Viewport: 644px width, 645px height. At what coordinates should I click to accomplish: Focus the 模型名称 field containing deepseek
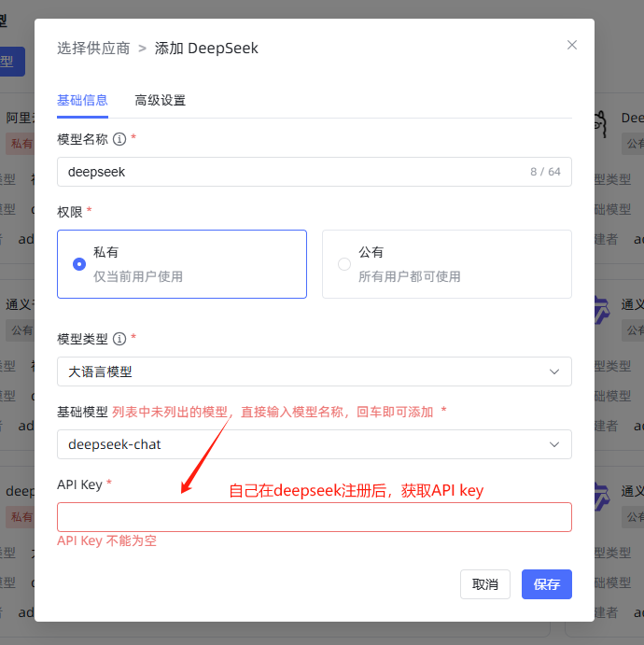pos(315,172)
